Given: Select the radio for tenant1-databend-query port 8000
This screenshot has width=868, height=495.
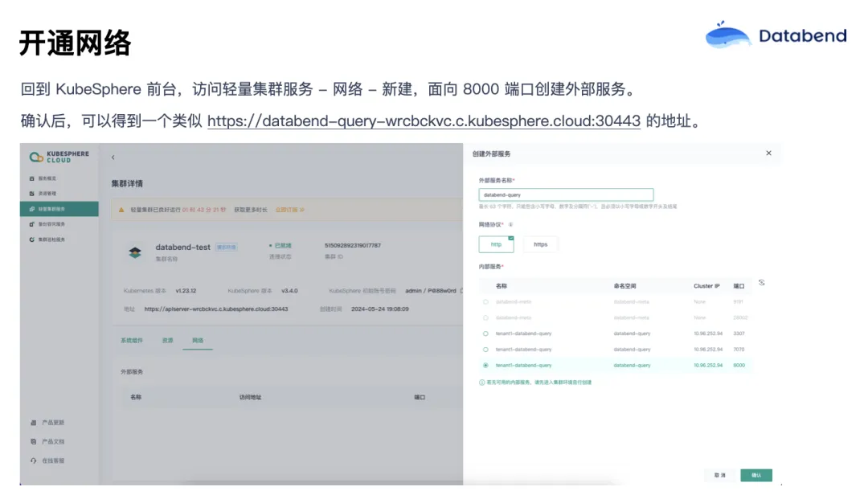Looking at the screenshot, I should click(485, 366).
